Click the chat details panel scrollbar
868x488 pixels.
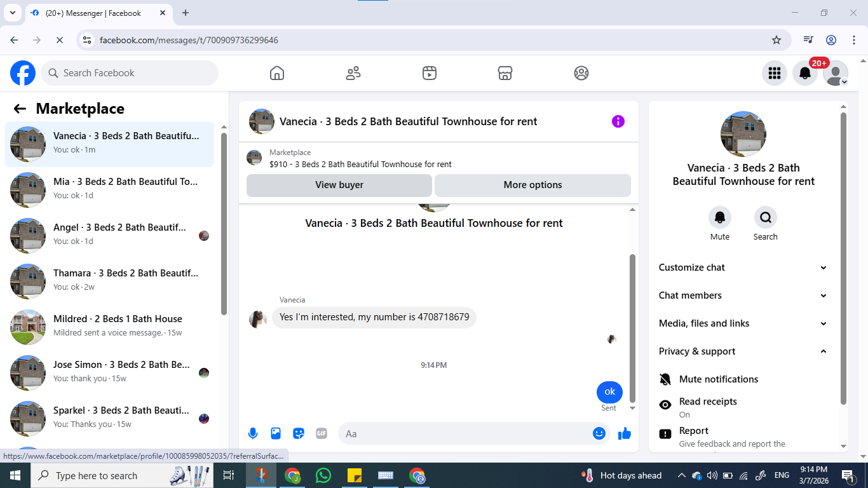[x=844, y=259]
